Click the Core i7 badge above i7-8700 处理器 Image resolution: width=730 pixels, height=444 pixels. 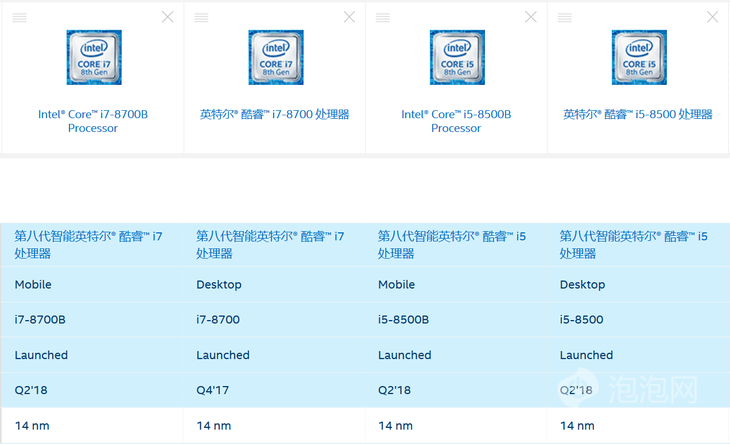[276, 57]
